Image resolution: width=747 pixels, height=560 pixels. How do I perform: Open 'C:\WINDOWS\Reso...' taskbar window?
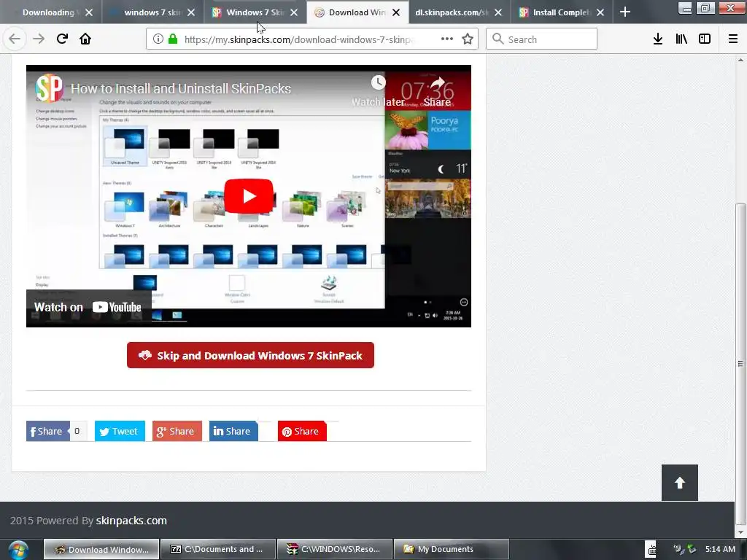coord(335,549)
